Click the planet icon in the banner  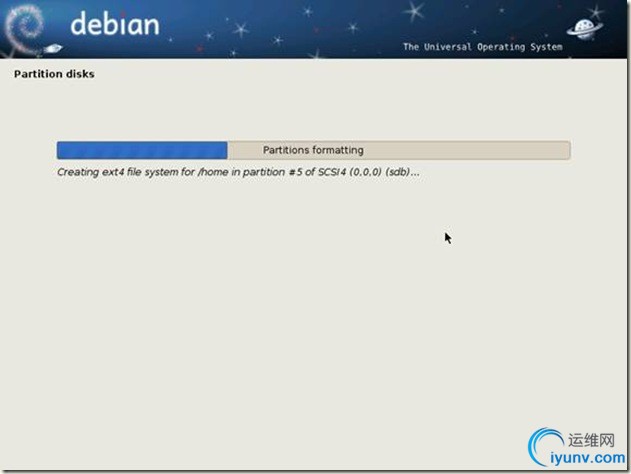click(x=584, y=29)
